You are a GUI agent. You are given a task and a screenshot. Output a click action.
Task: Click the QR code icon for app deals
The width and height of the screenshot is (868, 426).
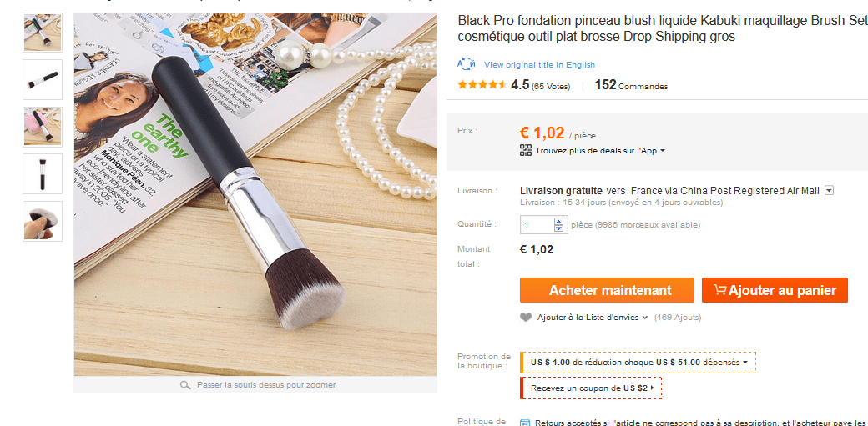(525, 150)
